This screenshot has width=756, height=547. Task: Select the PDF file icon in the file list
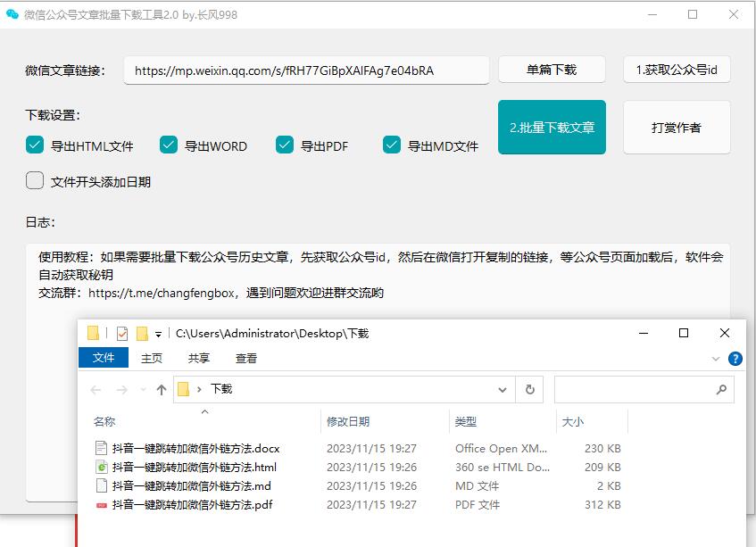tap(101, 505)
